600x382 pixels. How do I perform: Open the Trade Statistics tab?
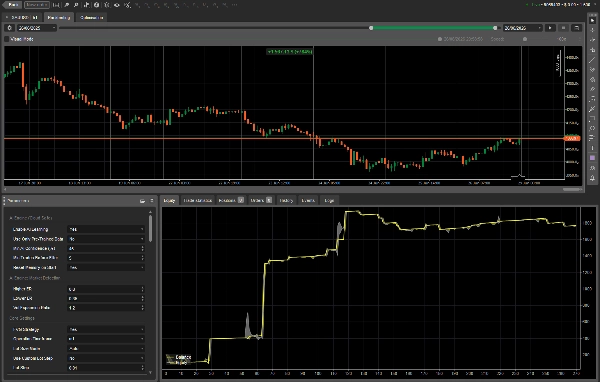pyautogui.click(x=197, y=200)
